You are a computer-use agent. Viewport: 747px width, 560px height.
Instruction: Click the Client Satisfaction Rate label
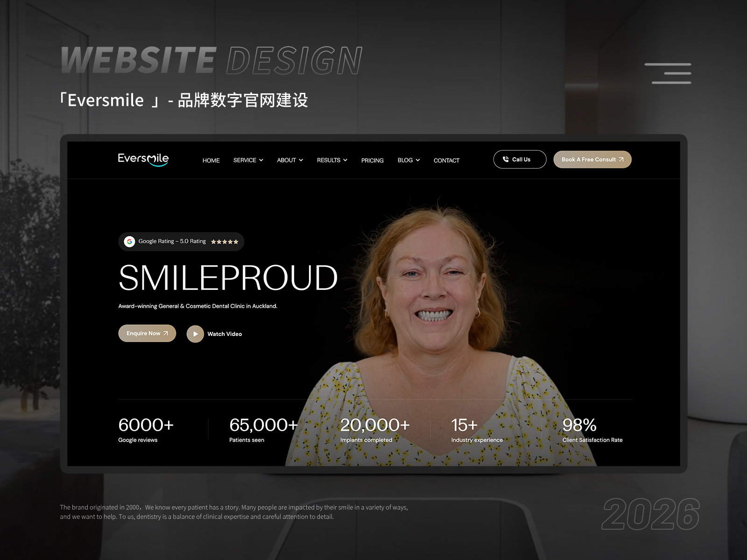(x=592, y=440)
